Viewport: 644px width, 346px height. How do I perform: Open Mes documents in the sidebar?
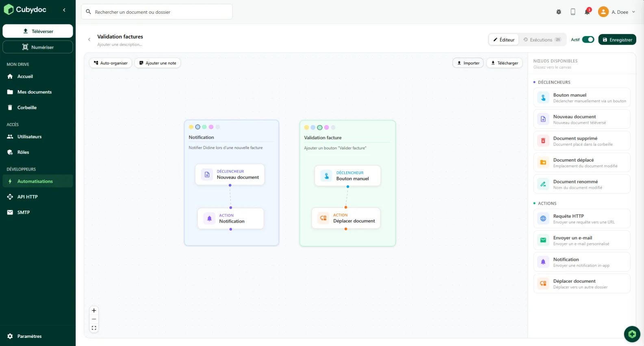pyautogui.click(x=38, y=92)
